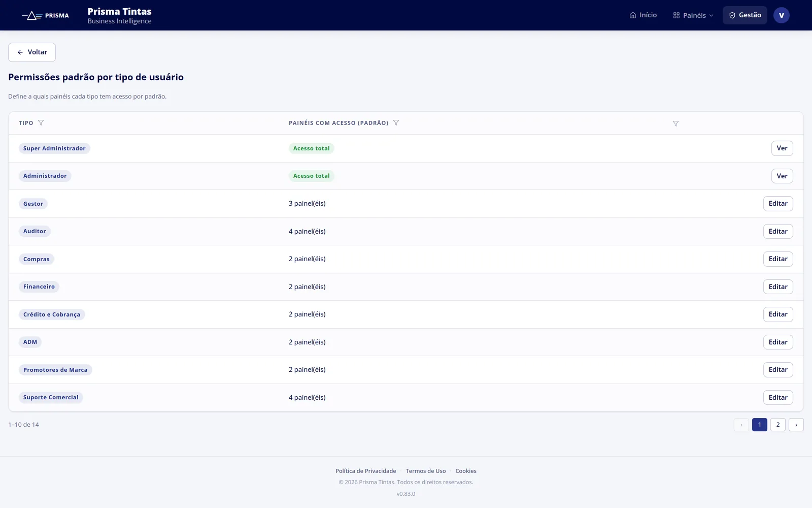Open Termos de Uso link
The width and height of the screenshot is (812, 508).
point(426,471)
